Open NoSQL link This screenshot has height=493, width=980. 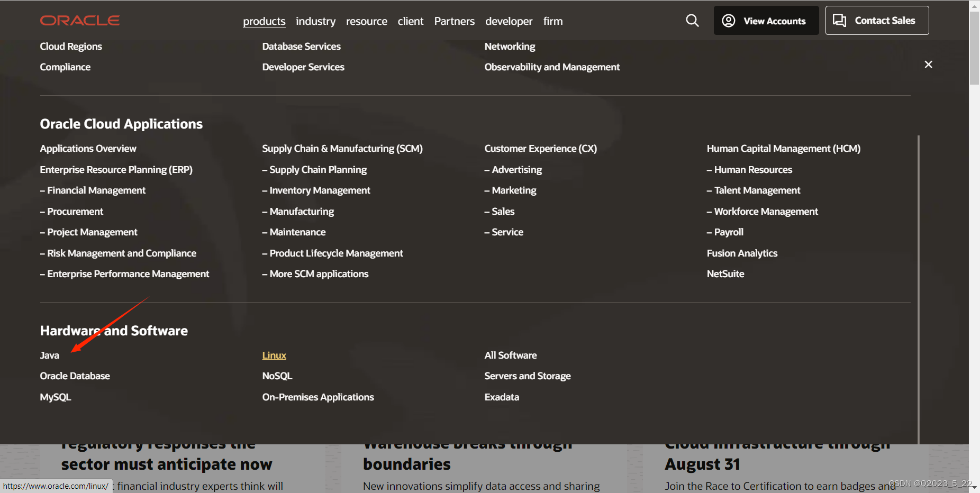pyautogui.click(x=277, y=376)
